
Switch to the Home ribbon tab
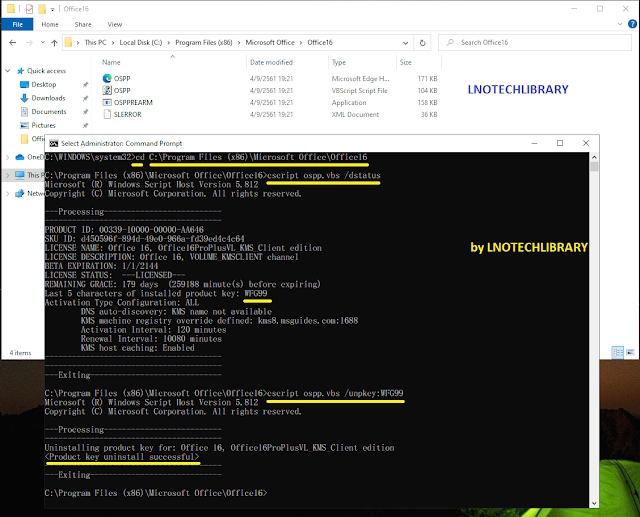(50, 24)
